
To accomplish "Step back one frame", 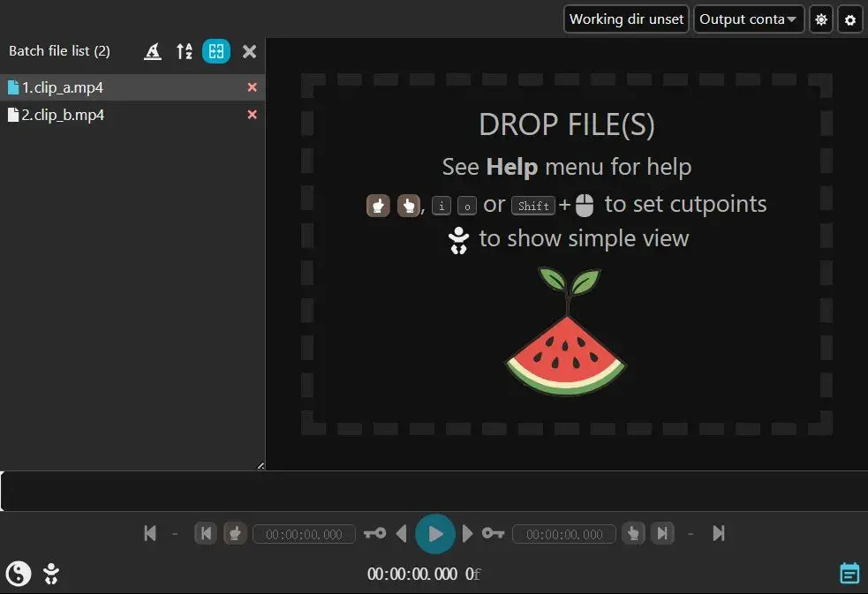I will click(x=402, y=534).
